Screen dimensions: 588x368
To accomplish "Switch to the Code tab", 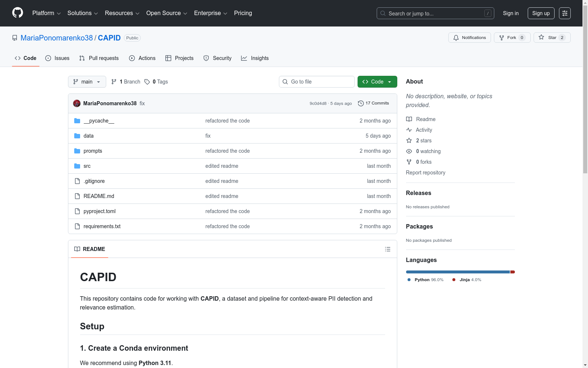I will (x=26, y=58).
